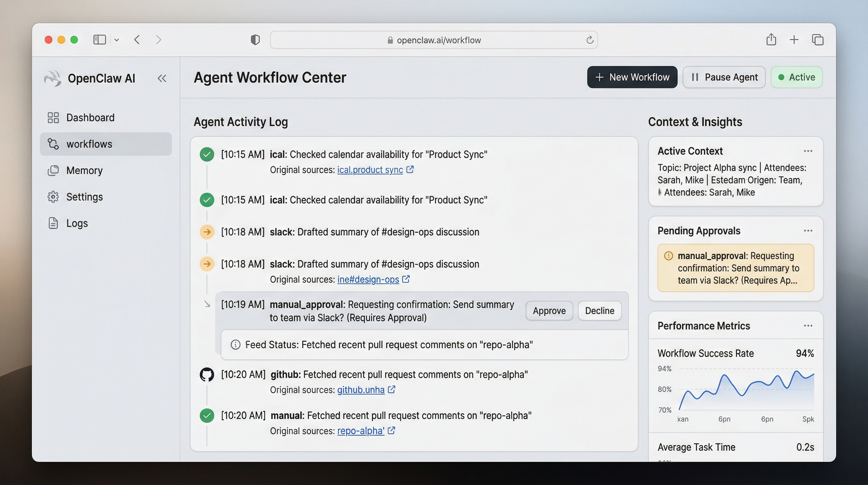868x485 pixels.
Task: Toggle the privacy shield in the browser toolbar
Action: click(x=255, y=39)
